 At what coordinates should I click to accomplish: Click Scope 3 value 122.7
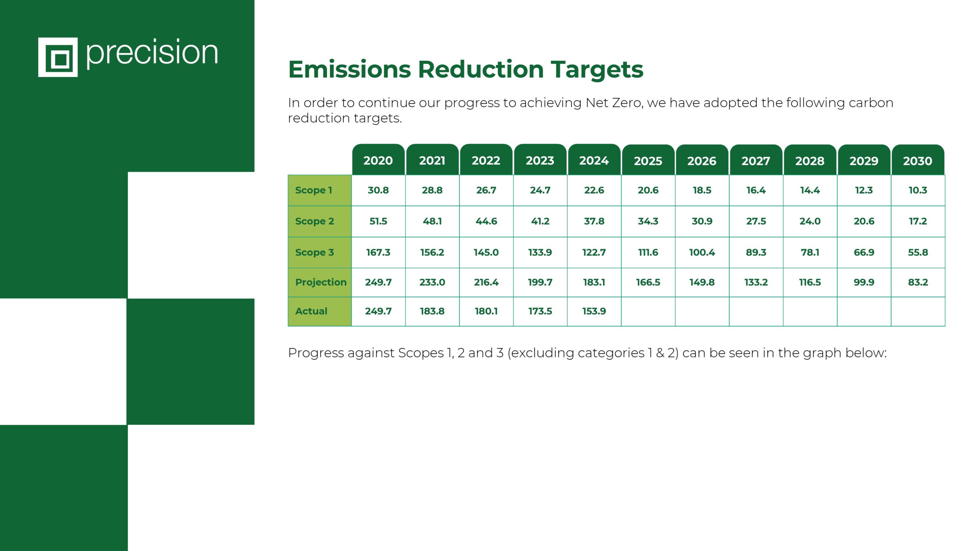(594, 253)
